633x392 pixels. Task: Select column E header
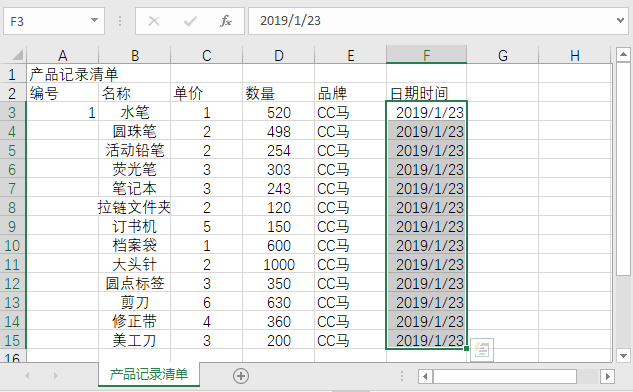pyautogui.click(x=350, y=55)
